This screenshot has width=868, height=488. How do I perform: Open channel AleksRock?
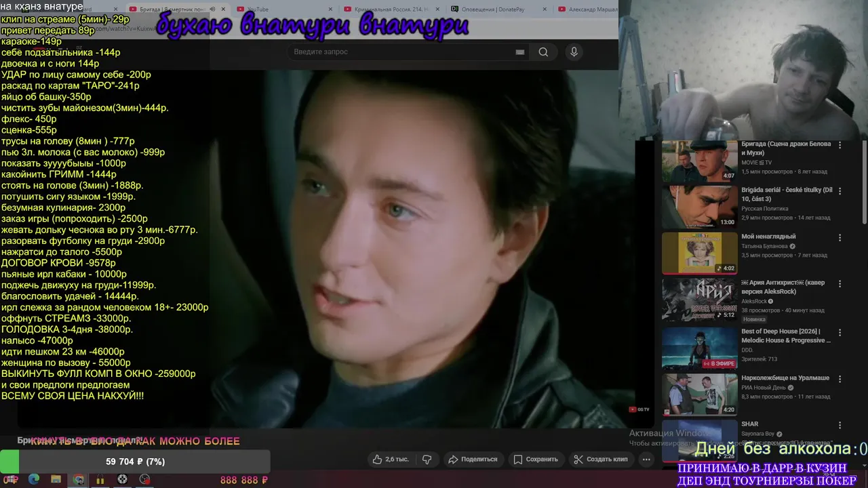pyautogui.click(x=754, y=302)
